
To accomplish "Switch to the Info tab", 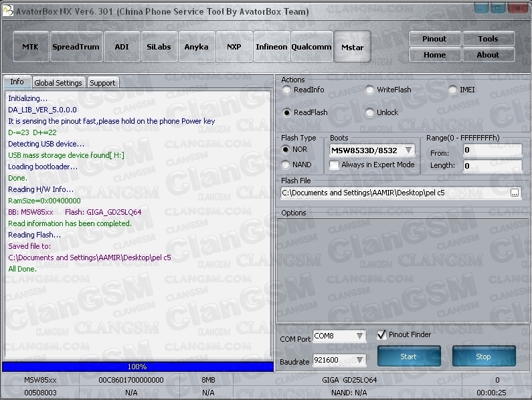I will pos(17,82).
